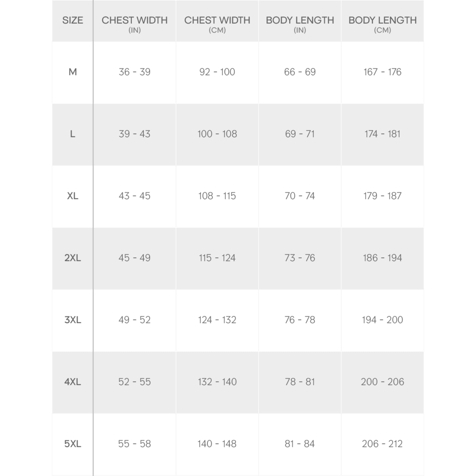Select the XL size row label

click(73, 196)
